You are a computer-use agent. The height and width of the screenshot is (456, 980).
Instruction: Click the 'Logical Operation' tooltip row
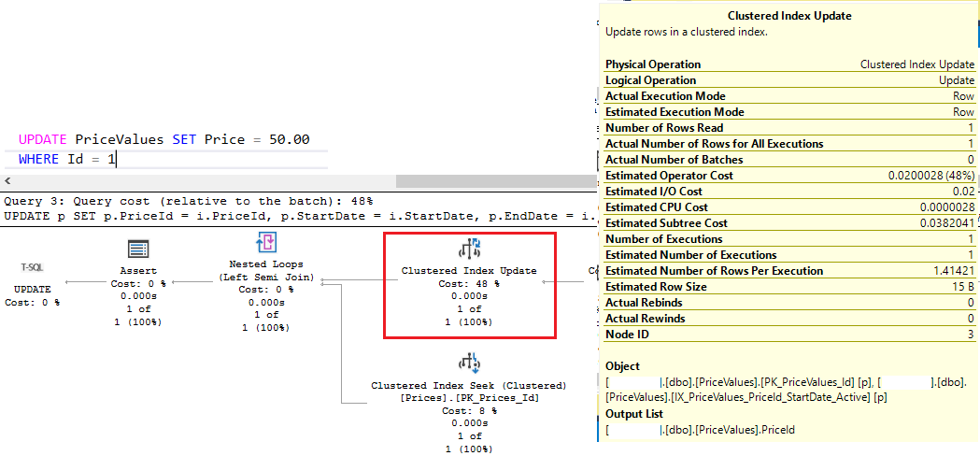(x=789, y=80)
